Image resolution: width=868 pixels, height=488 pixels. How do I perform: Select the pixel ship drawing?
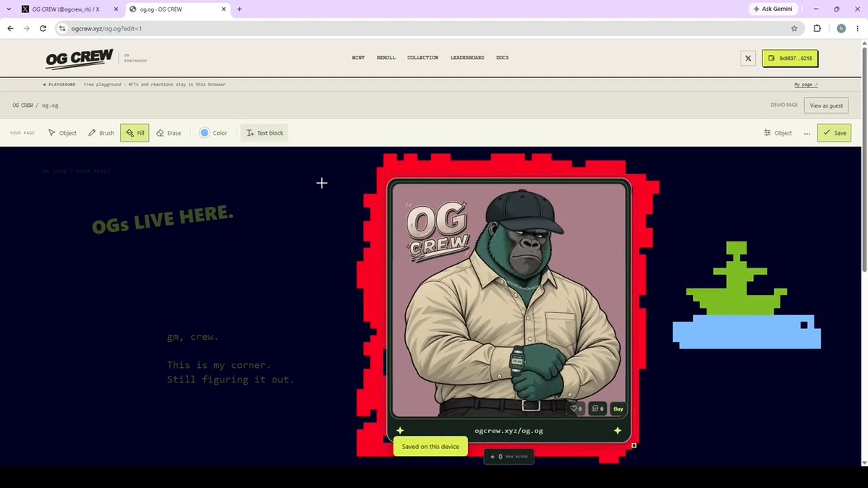point(746,295)
